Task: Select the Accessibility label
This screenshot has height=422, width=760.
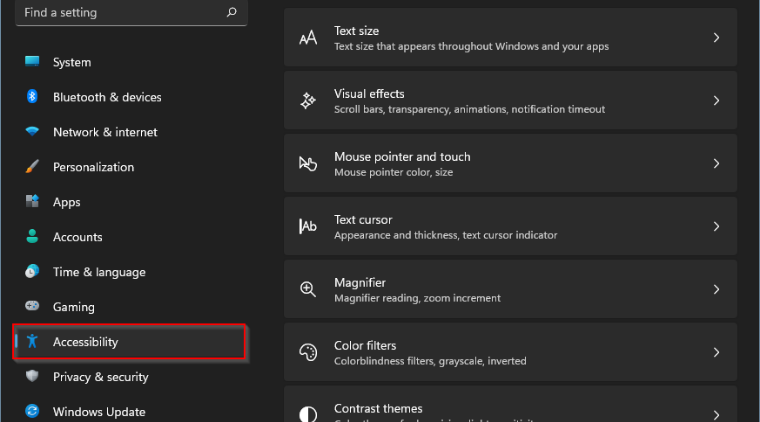Action: point(85,342)
